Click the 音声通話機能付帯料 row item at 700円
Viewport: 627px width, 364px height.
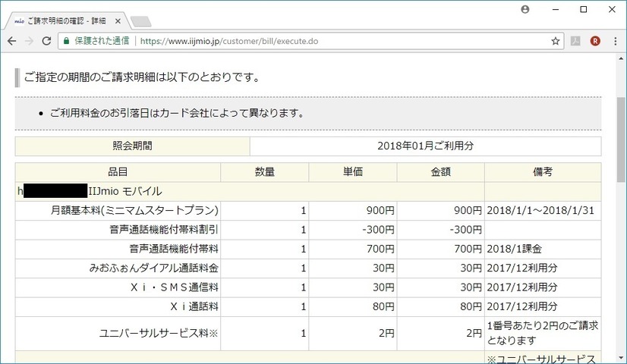(x=174, y=249)
